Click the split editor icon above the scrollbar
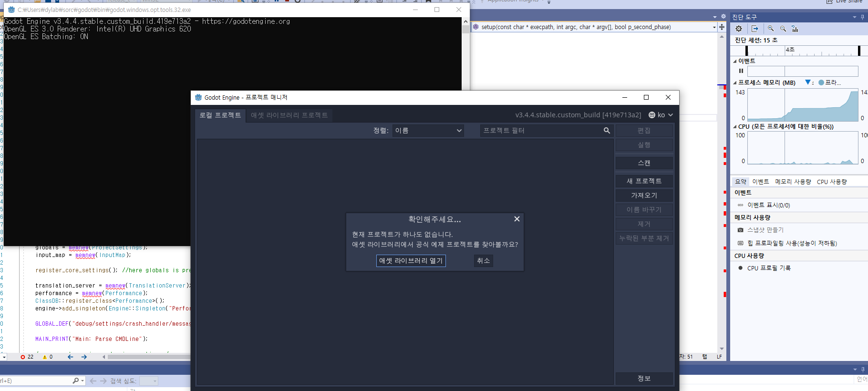Screen dimensions: 868x391 [x=722, y=27]
